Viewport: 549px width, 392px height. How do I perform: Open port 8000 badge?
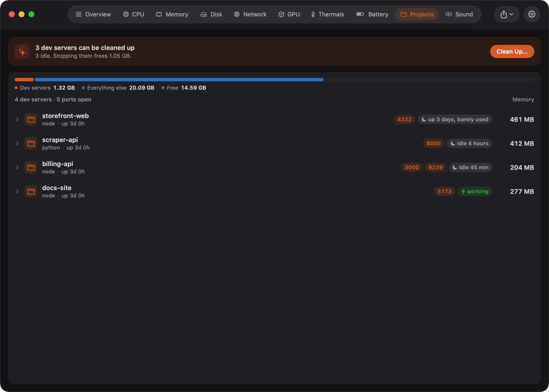[433, 143]
